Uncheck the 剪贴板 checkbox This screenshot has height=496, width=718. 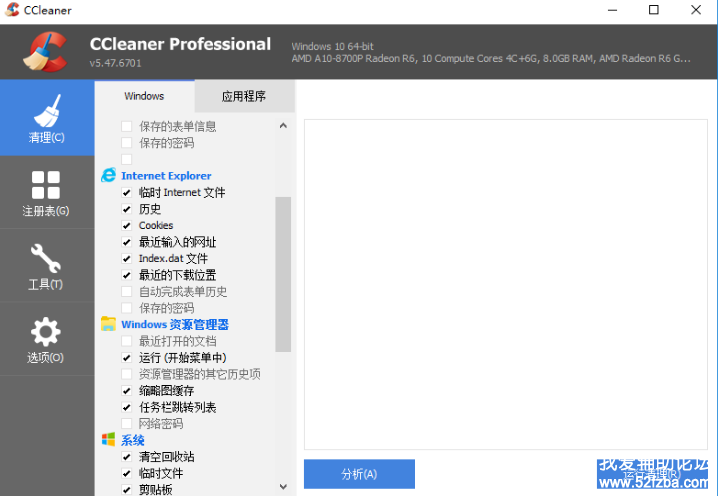pyautogui.click(x=127, y=489)
